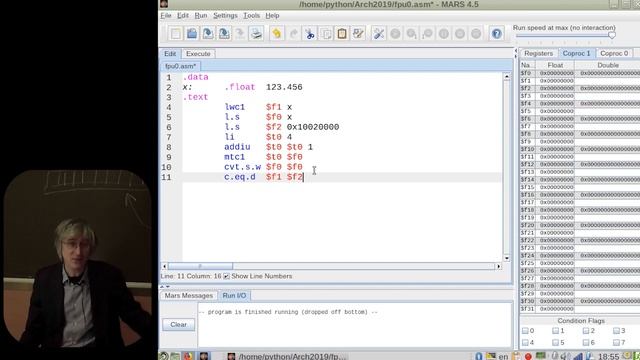Paste using clipboard toolbar icon
This screenshot has width=640, height=360.
click(x=342, y=33)
